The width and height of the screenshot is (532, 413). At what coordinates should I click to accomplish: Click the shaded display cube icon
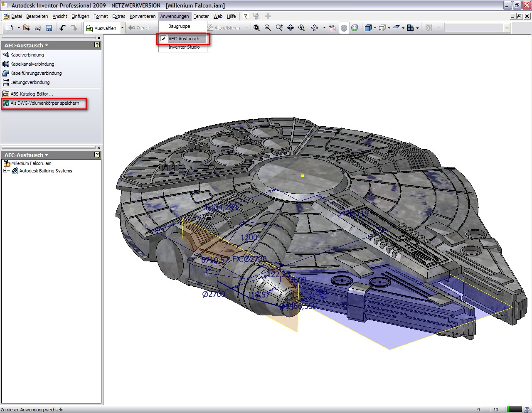tap(368, 28)
